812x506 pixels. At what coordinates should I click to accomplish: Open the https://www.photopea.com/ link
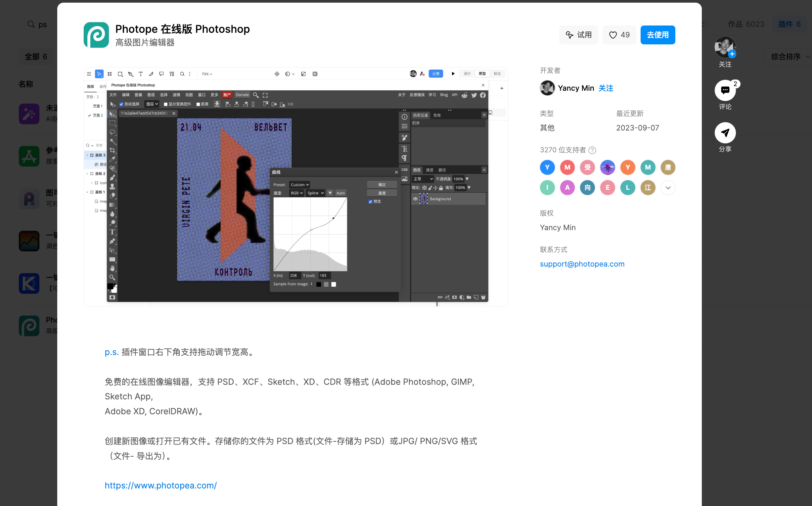pyautogui.click(x=161, y=485)
